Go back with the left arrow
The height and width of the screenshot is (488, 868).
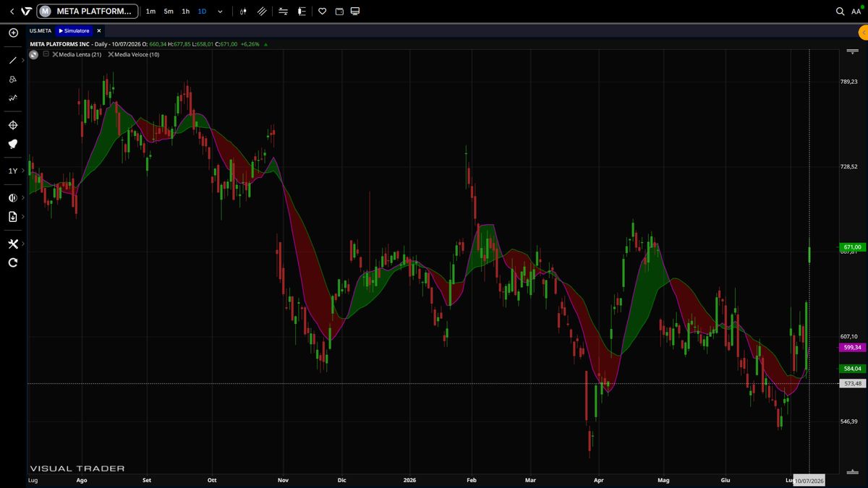[x=12, y=12]
